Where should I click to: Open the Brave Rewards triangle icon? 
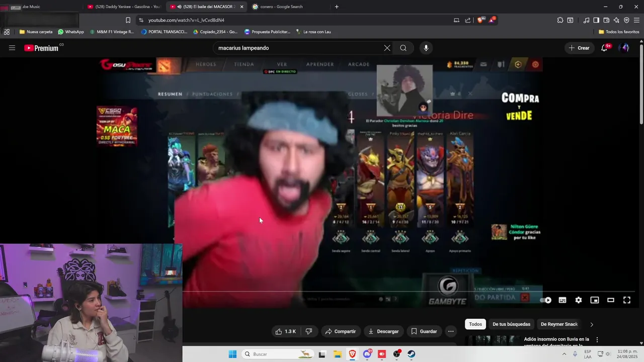click(492, 20)
